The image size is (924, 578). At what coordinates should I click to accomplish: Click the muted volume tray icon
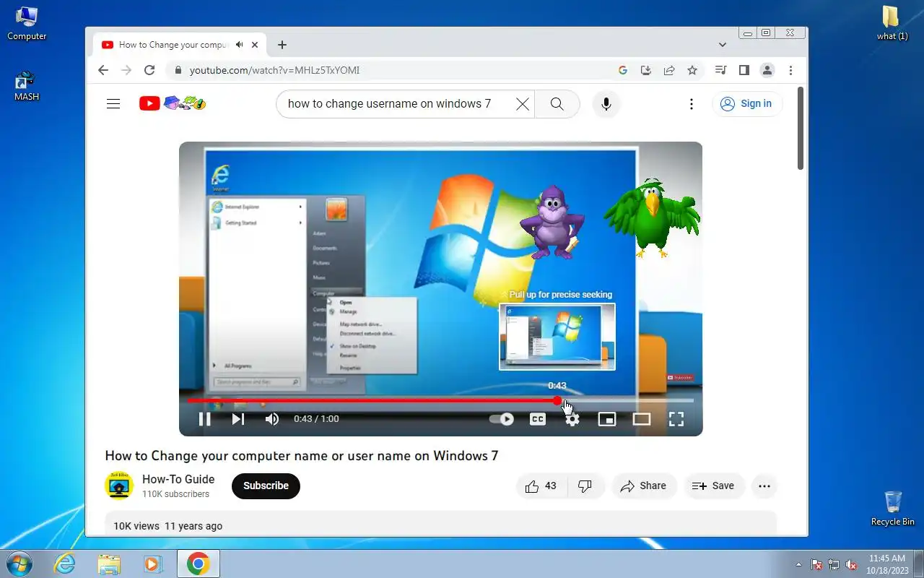(851, 564)
